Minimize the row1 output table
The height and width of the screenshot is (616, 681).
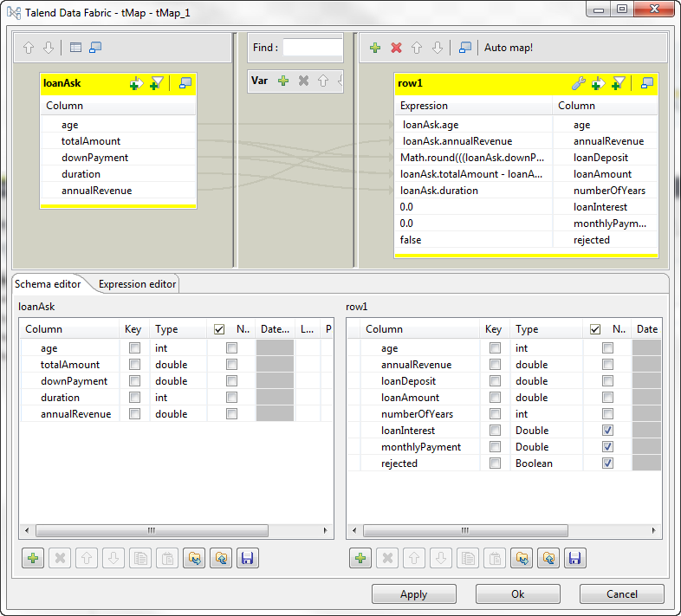pyautogui.click(x=646, y=83)
